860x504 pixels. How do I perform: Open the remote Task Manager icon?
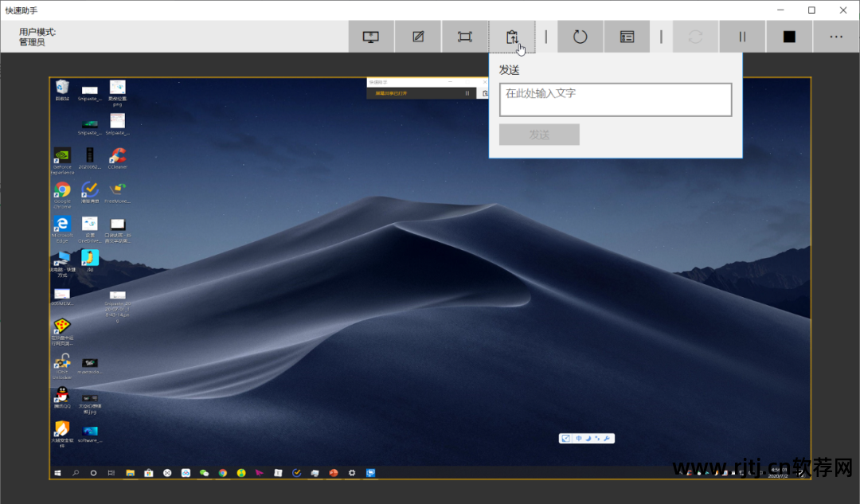point(627,37)
